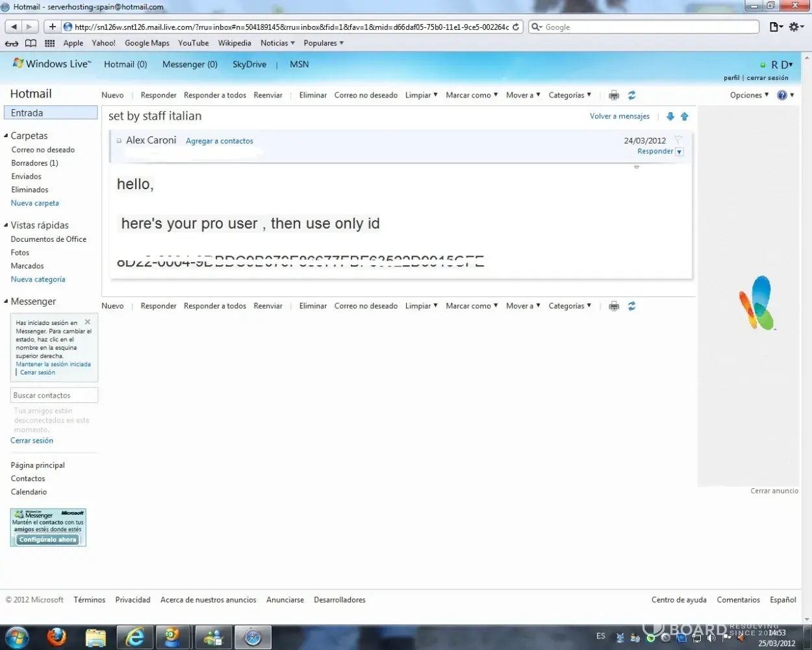Close the Messenger sign-in notice
This screenshot has width=812, height=650.
88,322
